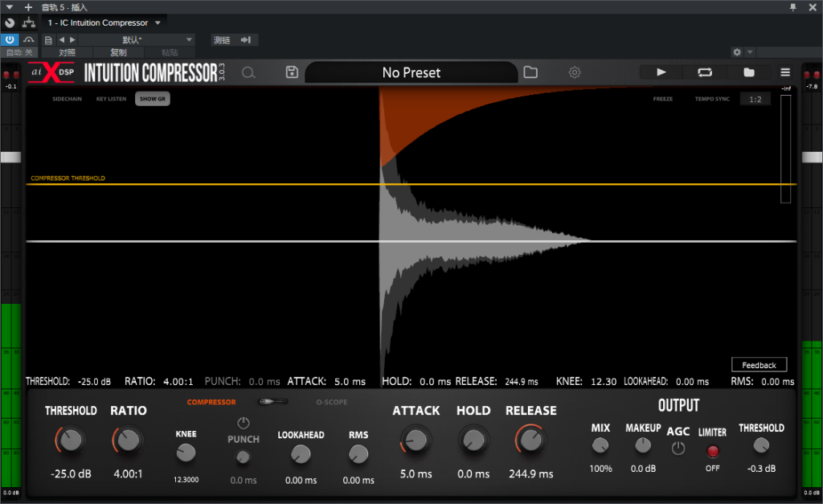Switch to the COMPRESSOR view tab
The width and height of the screenshot is (823, 504).
[211, 402]
